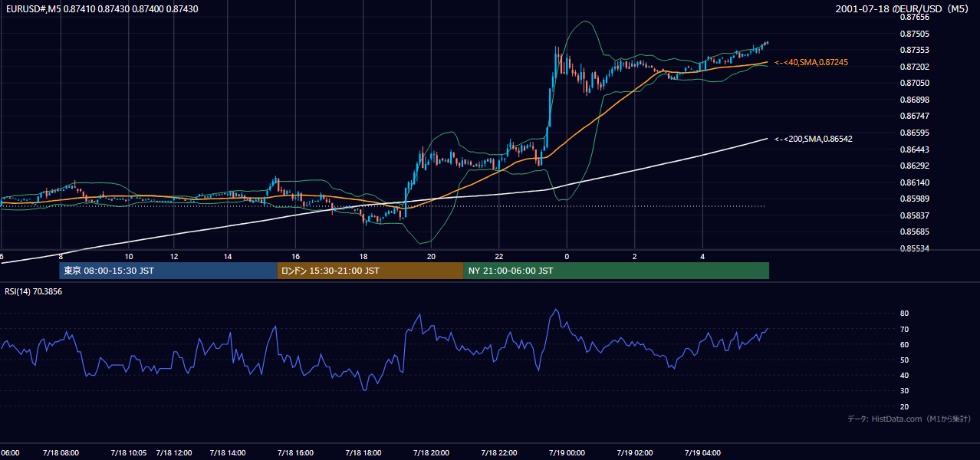Click hour label 0 under price chart

pyautogui.click(x=567, y=257)
